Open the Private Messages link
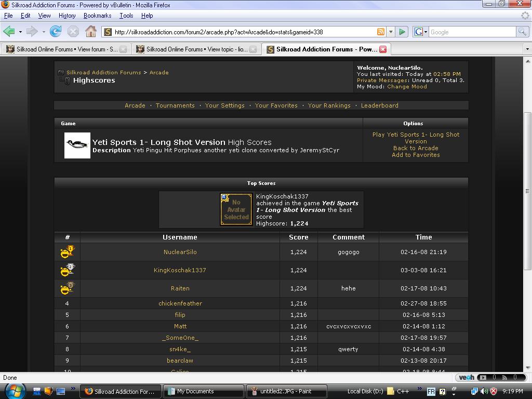Viewport: 532px width, 399px height. (382, 81)
